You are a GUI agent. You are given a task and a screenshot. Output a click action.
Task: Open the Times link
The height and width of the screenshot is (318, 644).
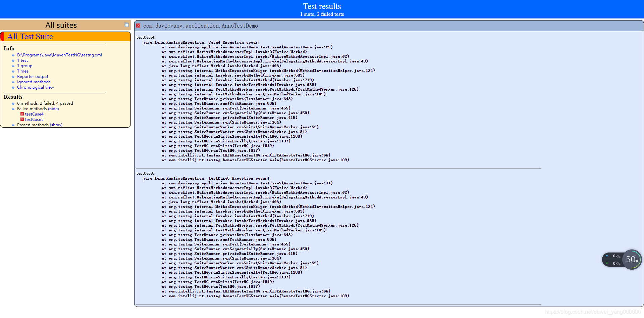pos(23,71)
